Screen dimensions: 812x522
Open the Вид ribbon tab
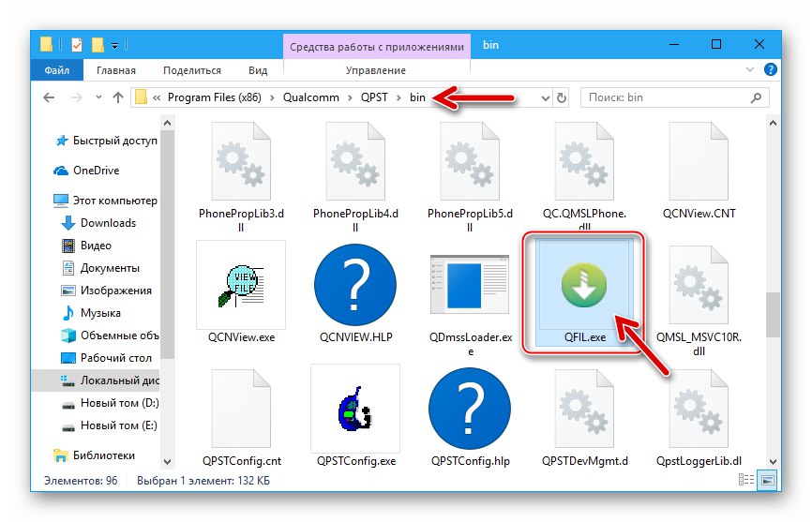(258, 70)
